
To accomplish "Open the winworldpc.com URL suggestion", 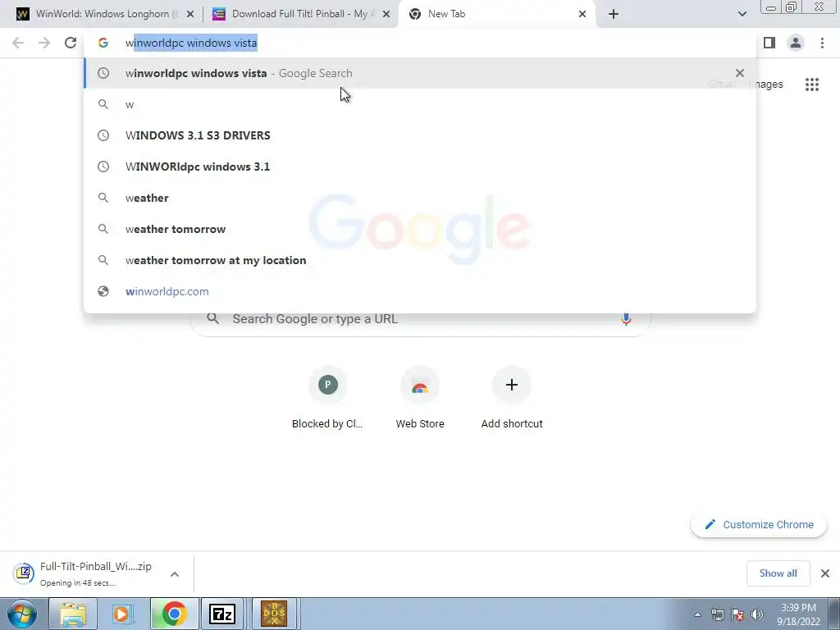I will tap(420, 291).
